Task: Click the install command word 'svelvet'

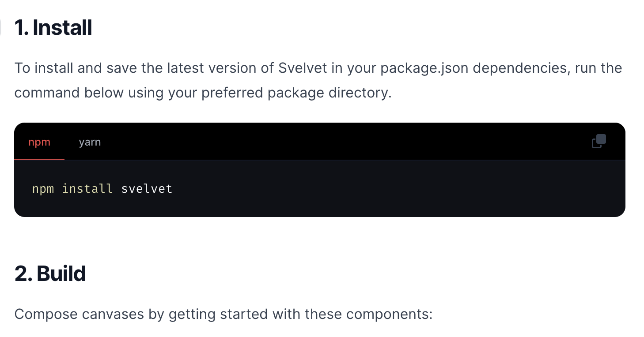Action: tap(146, 188)
